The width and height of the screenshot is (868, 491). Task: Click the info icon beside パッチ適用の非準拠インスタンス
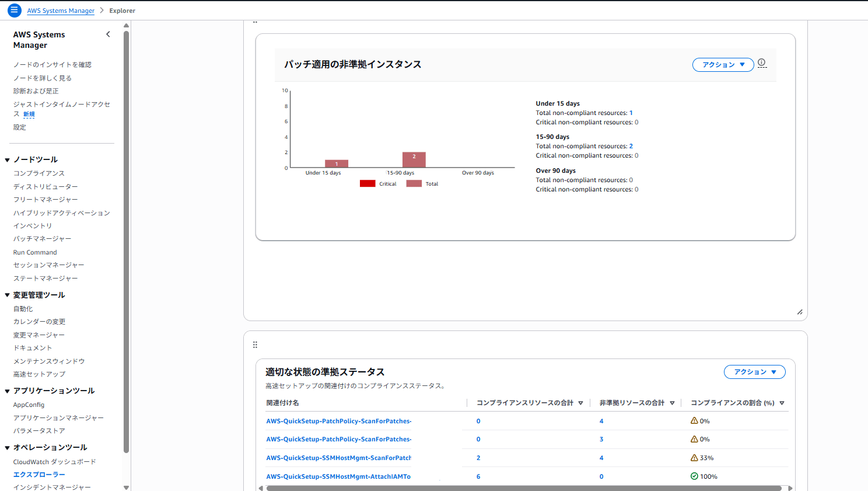coord(762,62)
